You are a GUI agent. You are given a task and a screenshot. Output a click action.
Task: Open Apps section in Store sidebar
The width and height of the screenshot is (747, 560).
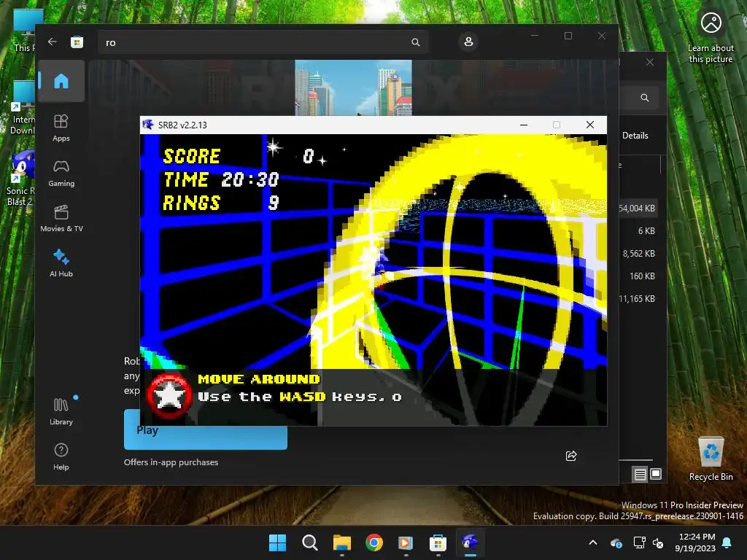click(x=61, y=128)
